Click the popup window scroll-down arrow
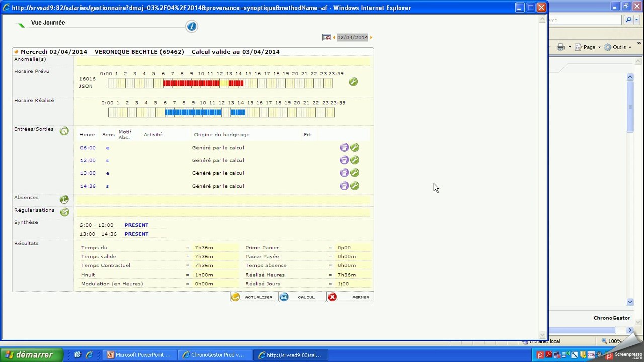The height and width of the screenshot is (362, 644). point(543,334)
